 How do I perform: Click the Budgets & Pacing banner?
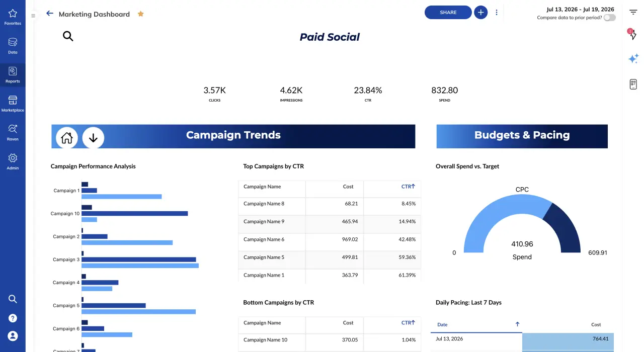(522, 136)
